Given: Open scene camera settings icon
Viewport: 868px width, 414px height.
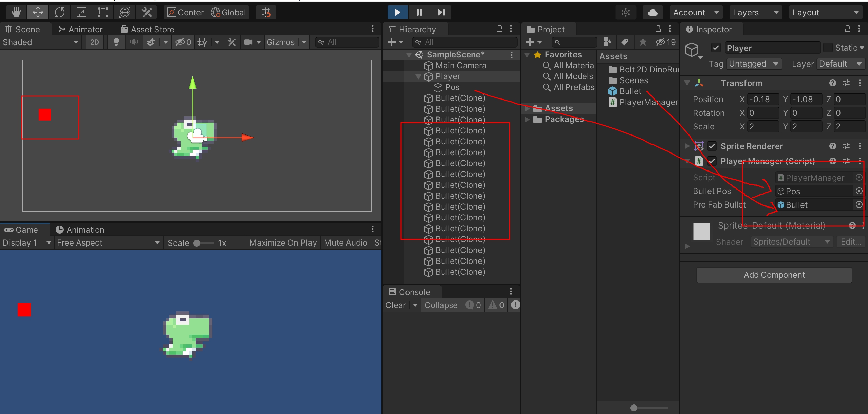Looking at the screenshot, I should click(249, 42).
